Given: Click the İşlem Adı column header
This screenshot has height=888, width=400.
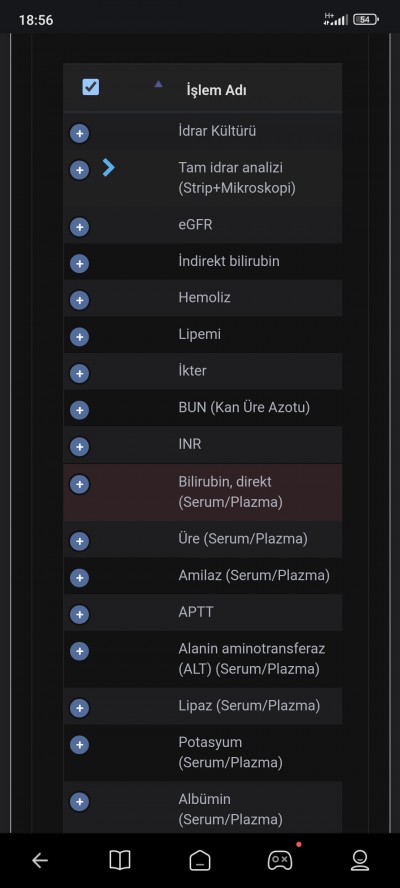Looking at the screenshot, I should click(x=216, y=90).
